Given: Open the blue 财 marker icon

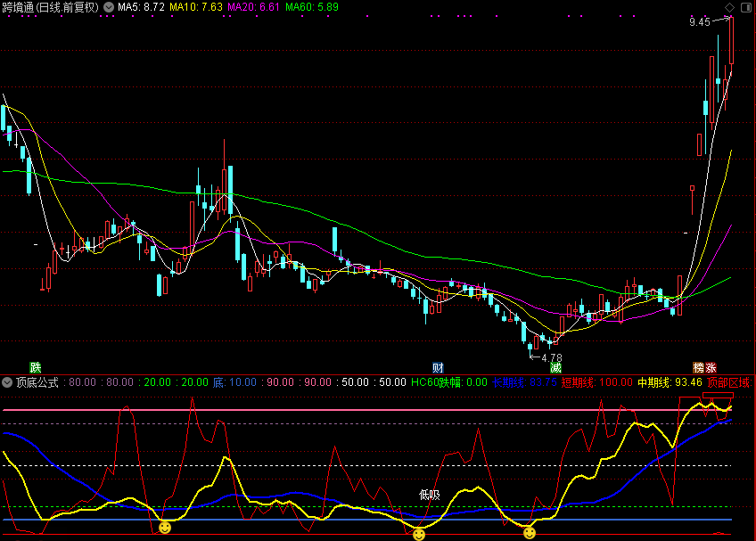Looking at the screenshot, I should point(438,367).
